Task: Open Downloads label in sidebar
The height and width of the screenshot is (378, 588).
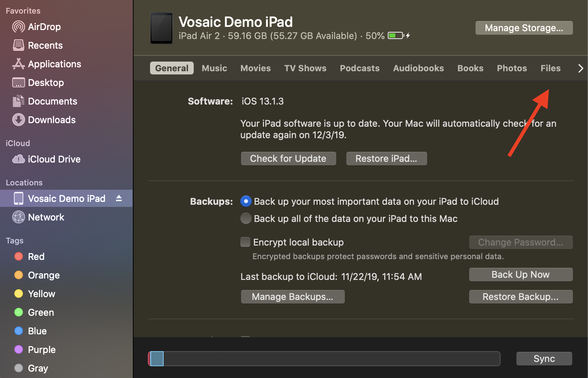Action: coord(52,120)
